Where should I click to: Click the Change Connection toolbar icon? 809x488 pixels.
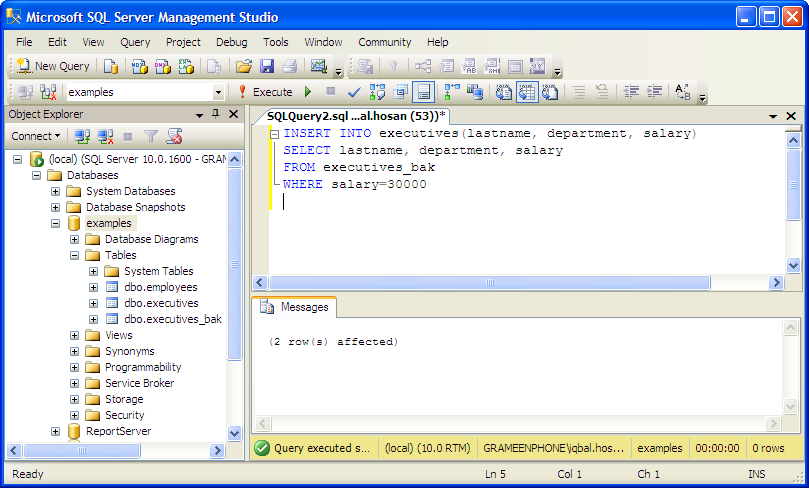pos(48,92)
